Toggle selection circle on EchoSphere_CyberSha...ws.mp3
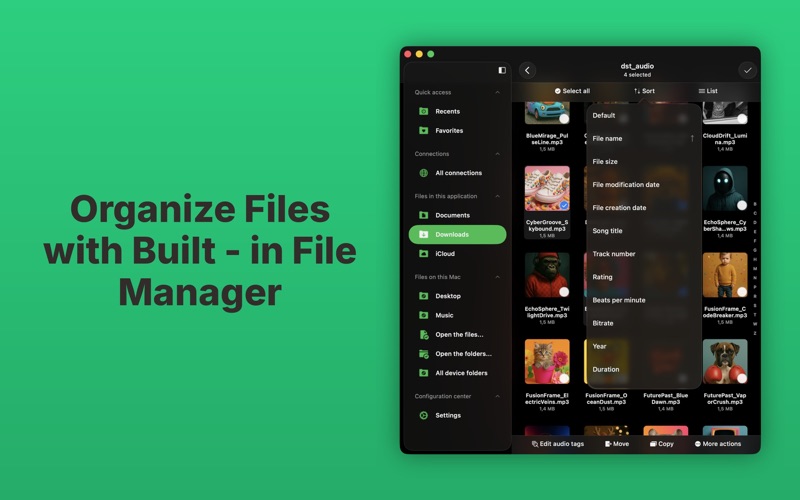800x500 pixels. (x=742, y=205)
